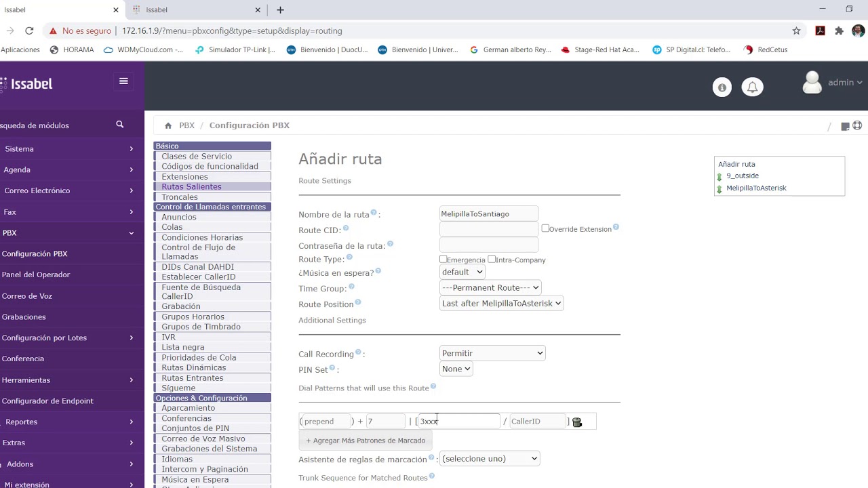Switch to the second Issabel browser tab
The width and height of the screenshot is (868, 488).
click(x=197, y=9)
